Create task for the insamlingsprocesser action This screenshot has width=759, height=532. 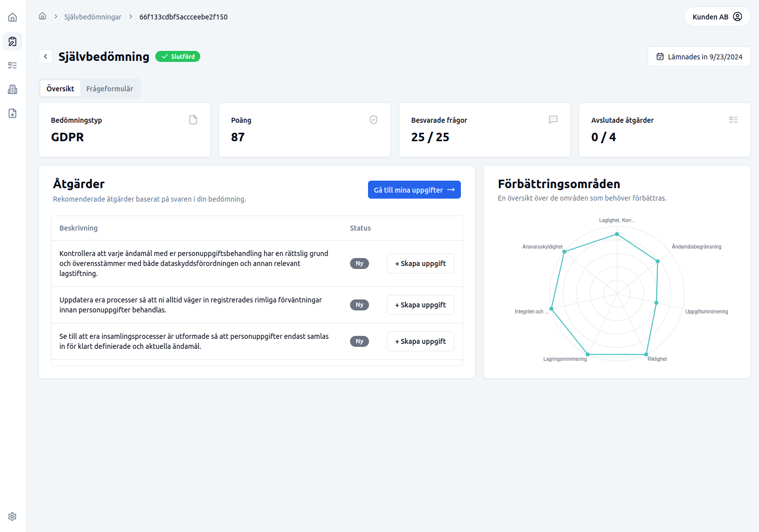coord(420,341)
